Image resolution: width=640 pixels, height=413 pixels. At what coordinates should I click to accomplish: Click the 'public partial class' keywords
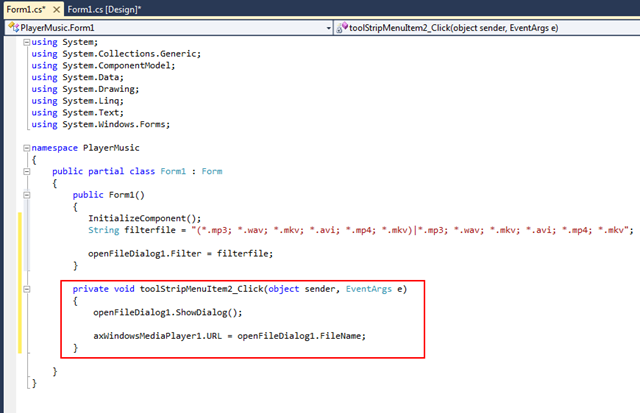point(104,171)
